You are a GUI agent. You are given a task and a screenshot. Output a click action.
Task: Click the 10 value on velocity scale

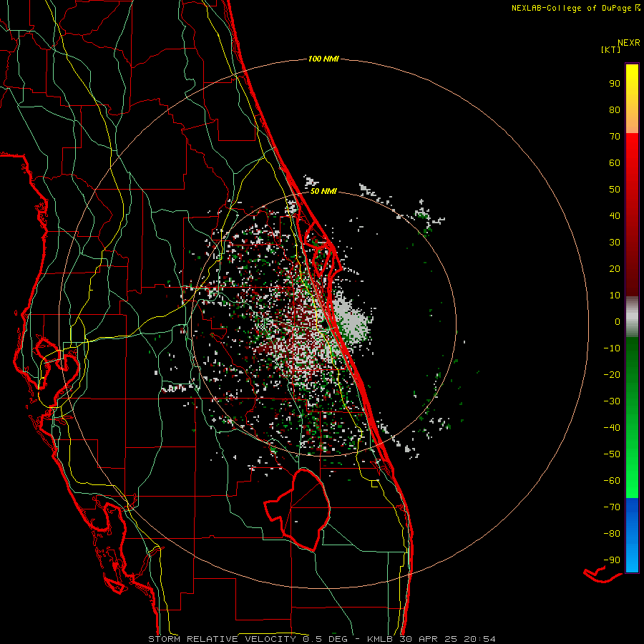[x=615, y=296]
